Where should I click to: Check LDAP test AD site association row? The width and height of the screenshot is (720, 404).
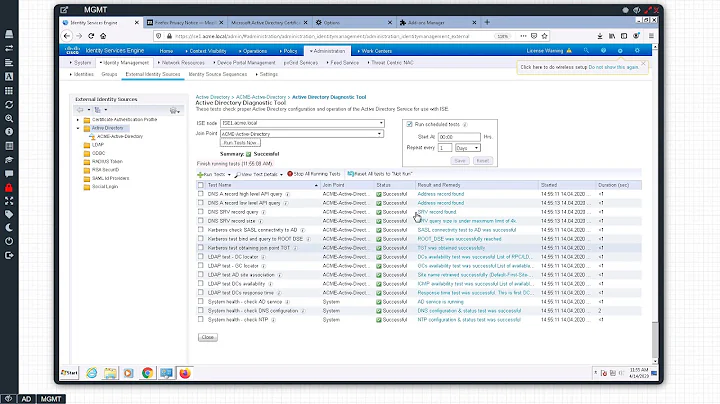pos(201,275)
